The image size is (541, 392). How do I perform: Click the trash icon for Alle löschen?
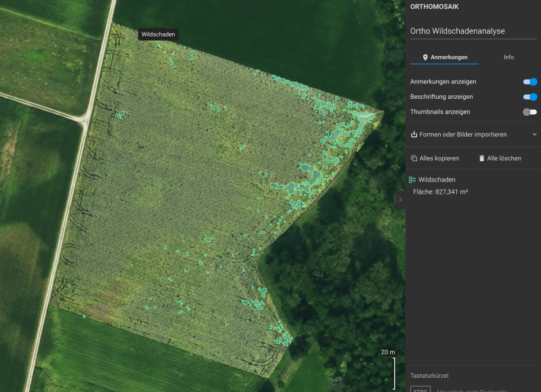pos(482,158)
